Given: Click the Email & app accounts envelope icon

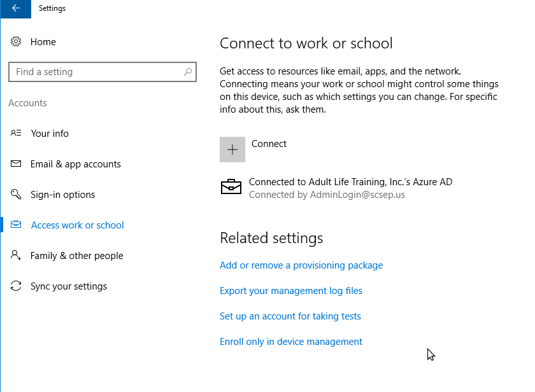Looking at the screenshot, I should (x=16, y=164).
